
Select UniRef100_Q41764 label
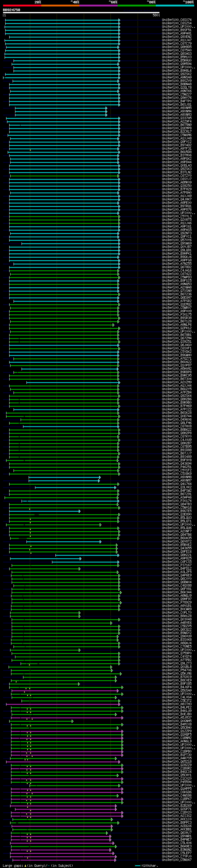tap(177, 484)
